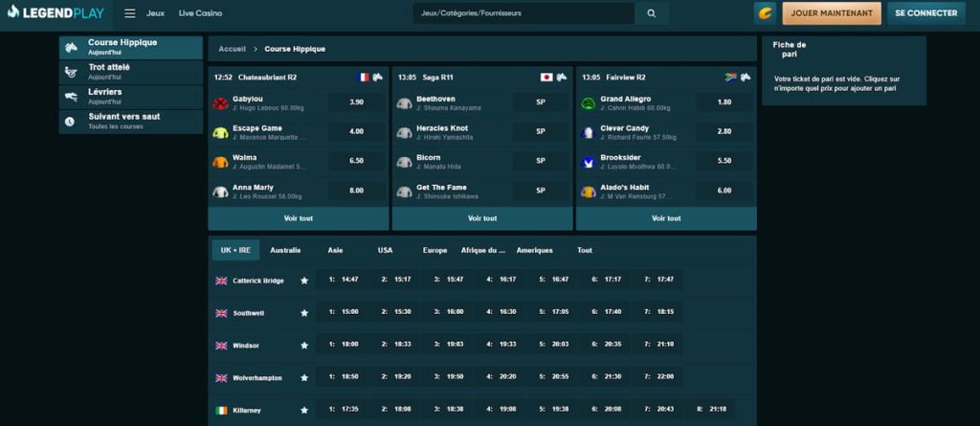This screenshot has height=426, width=980.
Task: Open Killarney race 8 at 21:18
Action: (x=711, y=409)
